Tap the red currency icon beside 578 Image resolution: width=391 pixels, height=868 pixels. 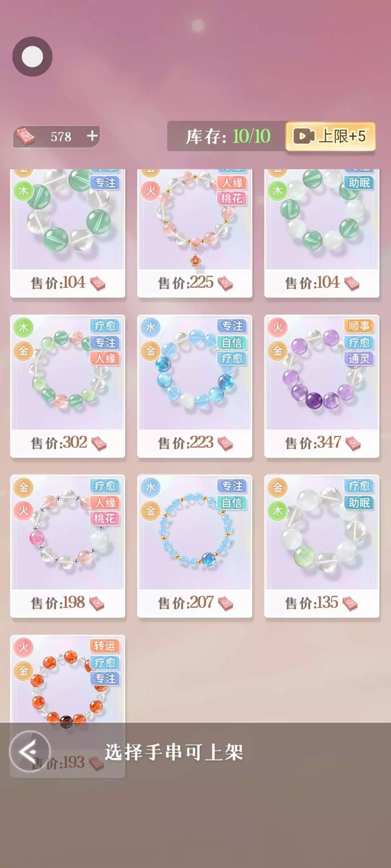[25, 136]
